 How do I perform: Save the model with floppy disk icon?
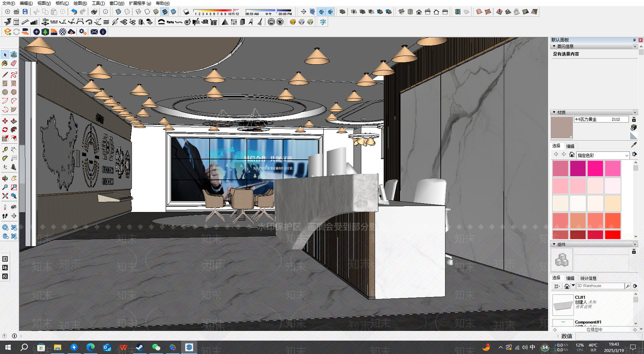(25, 12)
